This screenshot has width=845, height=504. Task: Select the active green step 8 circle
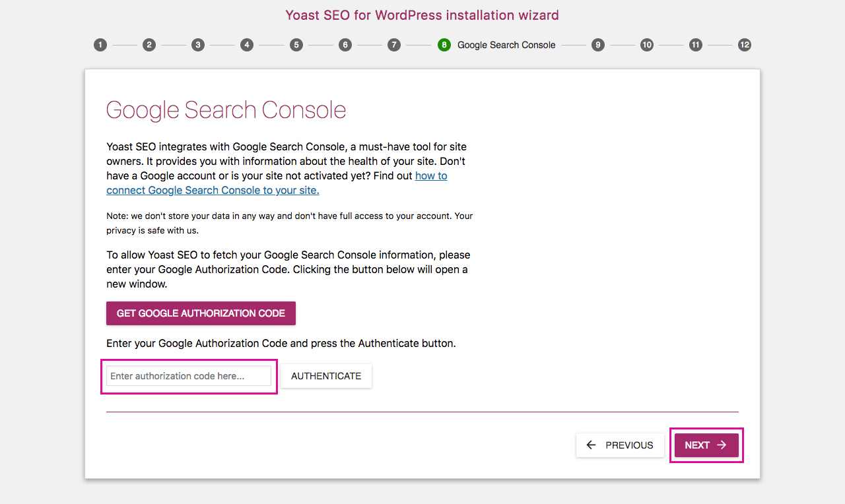tap(444, 45)
